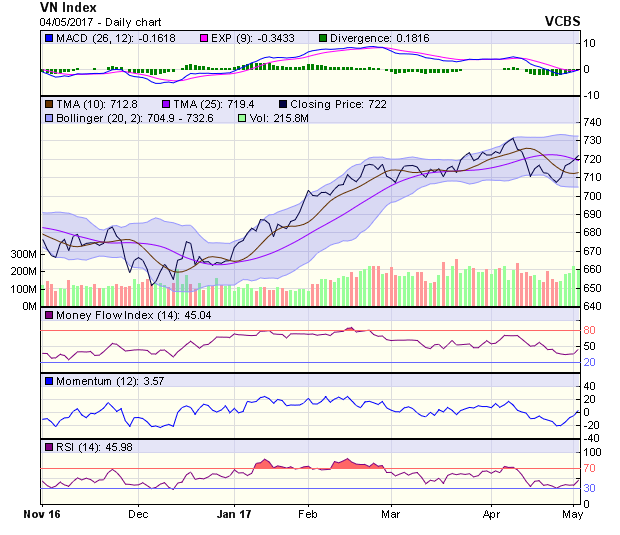Screen dimensions: 620x535
Task: Click the blue Momentum (12) legend swatch
Action: (47, 381)
